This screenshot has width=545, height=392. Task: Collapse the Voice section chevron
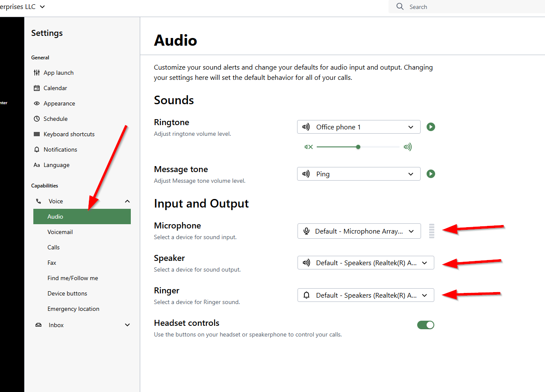(127, 201)
